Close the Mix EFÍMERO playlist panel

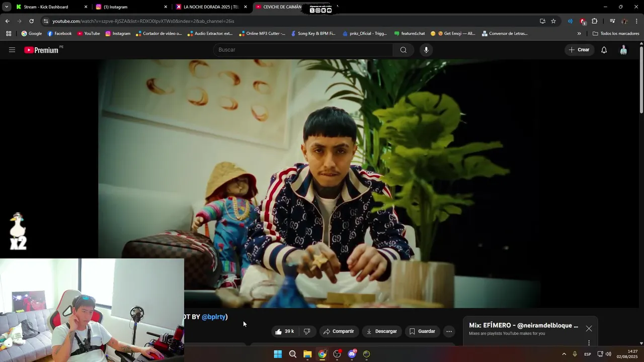pyautogui.click(x=589, y=328)
